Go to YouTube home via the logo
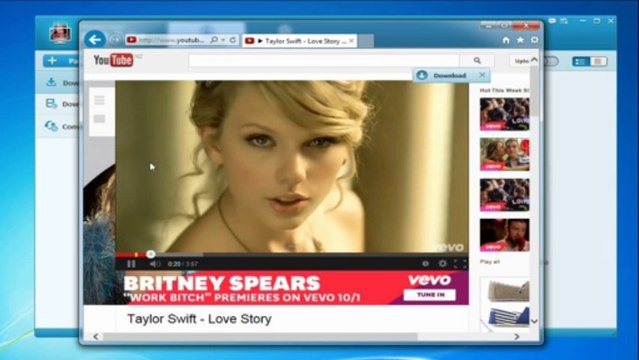The image size is (639, 360). pos(114,60)
